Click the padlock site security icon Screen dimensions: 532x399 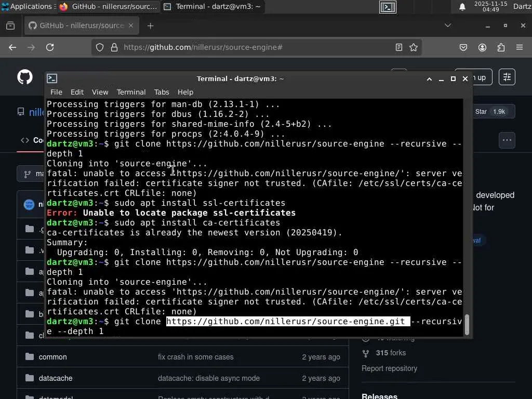coord(114,47)
